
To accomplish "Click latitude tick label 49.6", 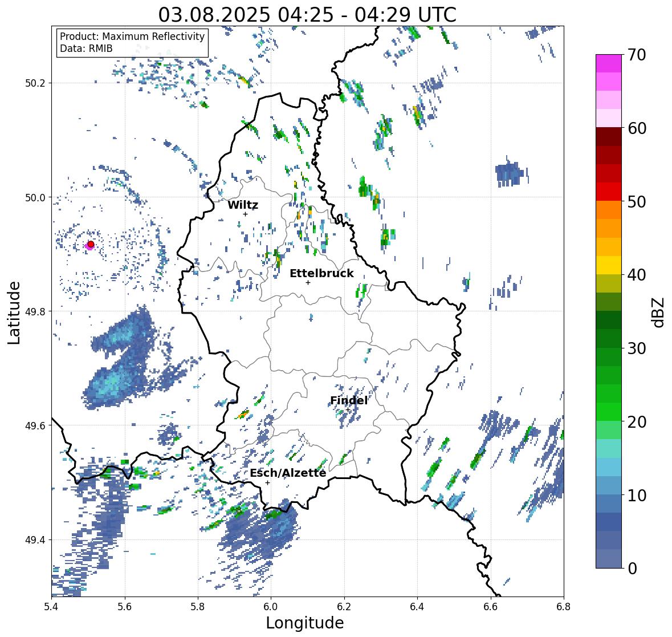I will click(36, 425).
